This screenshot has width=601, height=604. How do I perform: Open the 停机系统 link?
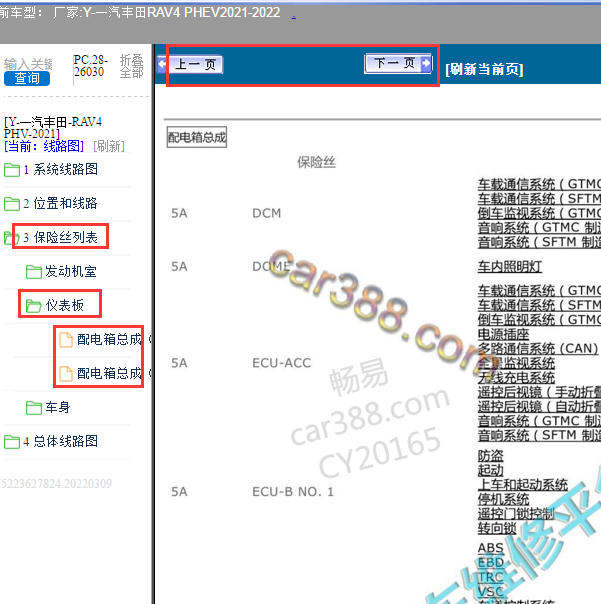pos(504,499)
